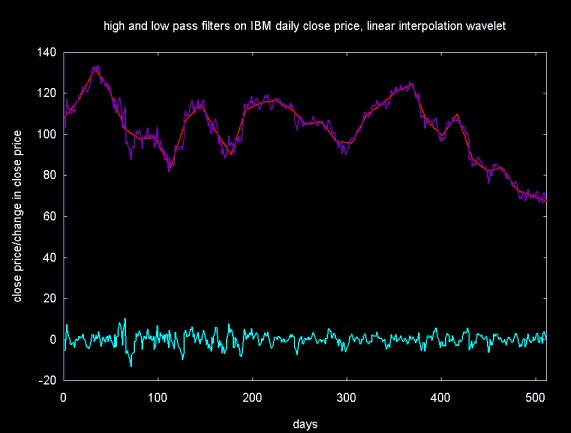Viewport: 571px width, 433px height.
Task: Click the y-axis tick label 120
Action: click(47, 94)
